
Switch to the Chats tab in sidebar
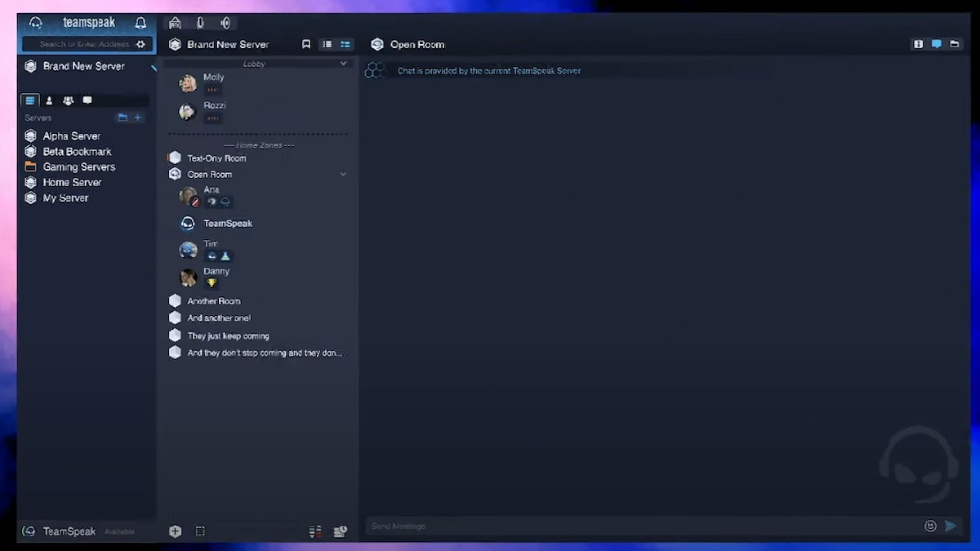[87, 100]
